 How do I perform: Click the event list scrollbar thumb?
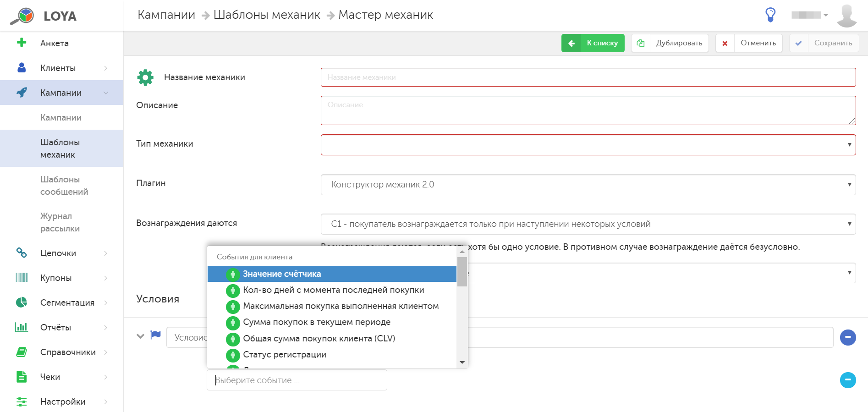click(462, 271)
